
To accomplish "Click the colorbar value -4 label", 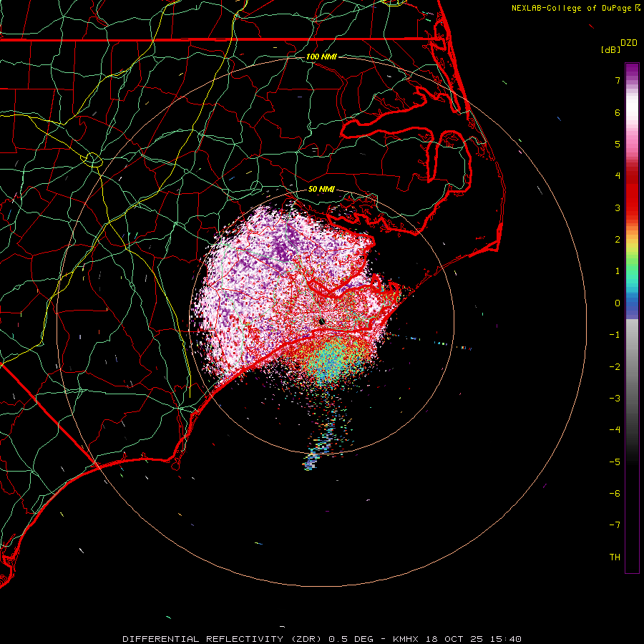I will [x=615, y=429].
